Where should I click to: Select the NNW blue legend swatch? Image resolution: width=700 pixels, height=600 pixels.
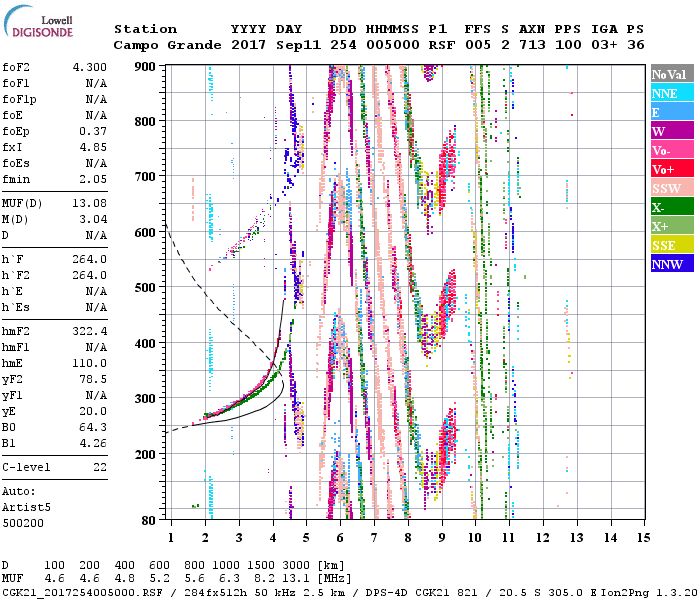pyautogui.click(x=672, y=263)
